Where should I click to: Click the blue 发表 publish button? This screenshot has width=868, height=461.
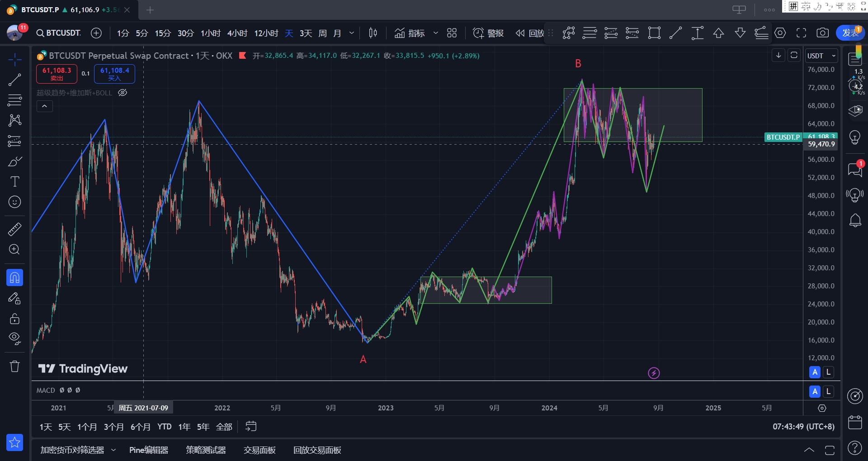point(850,33)
